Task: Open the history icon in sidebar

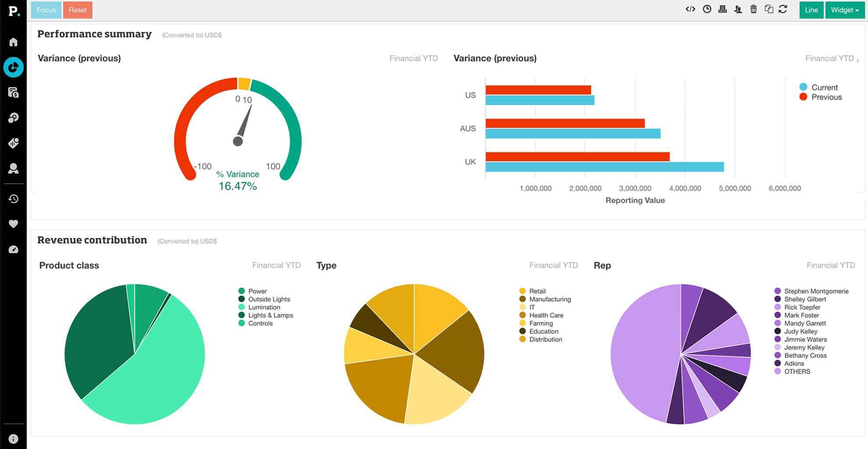Action: (x=13, y=199)
